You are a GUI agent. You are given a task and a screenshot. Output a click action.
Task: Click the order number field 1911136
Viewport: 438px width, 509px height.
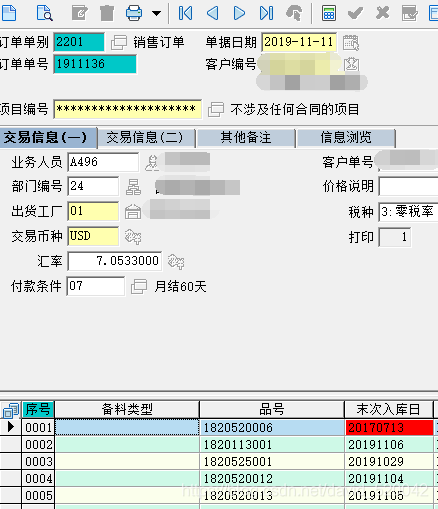[95, 64]
